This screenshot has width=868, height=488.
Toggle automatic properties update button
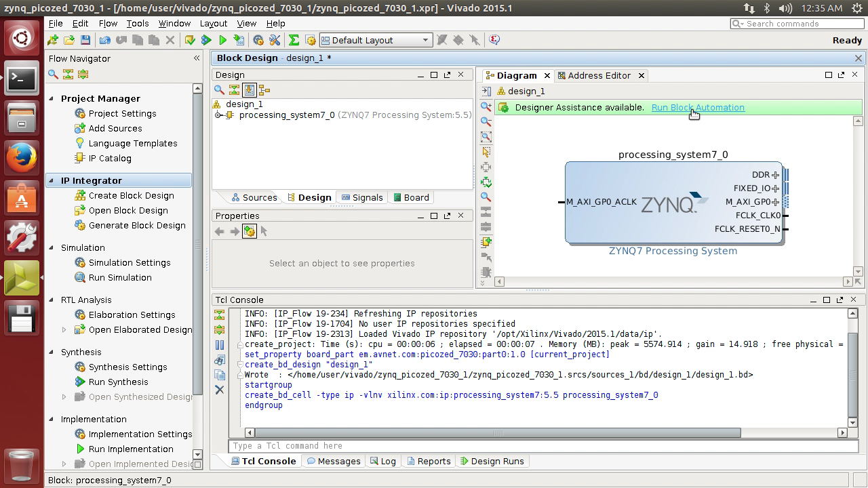249,231
